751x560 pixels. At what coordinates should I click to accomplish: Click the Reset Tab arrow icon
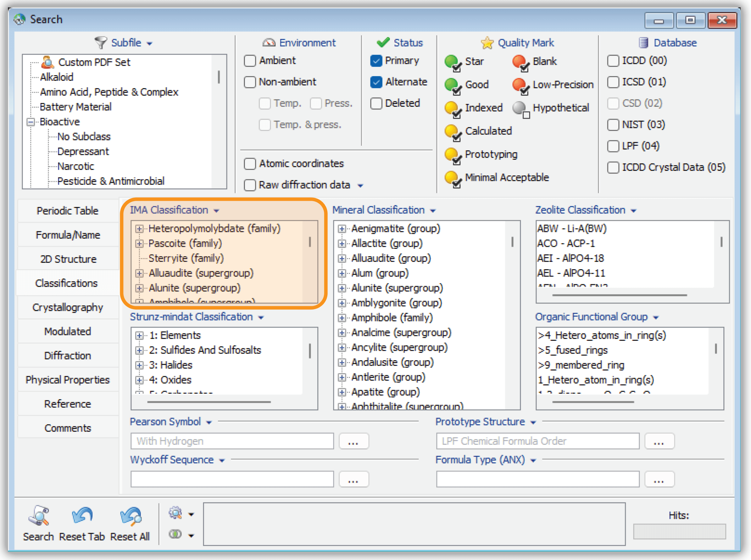click(x=82, y=516)
